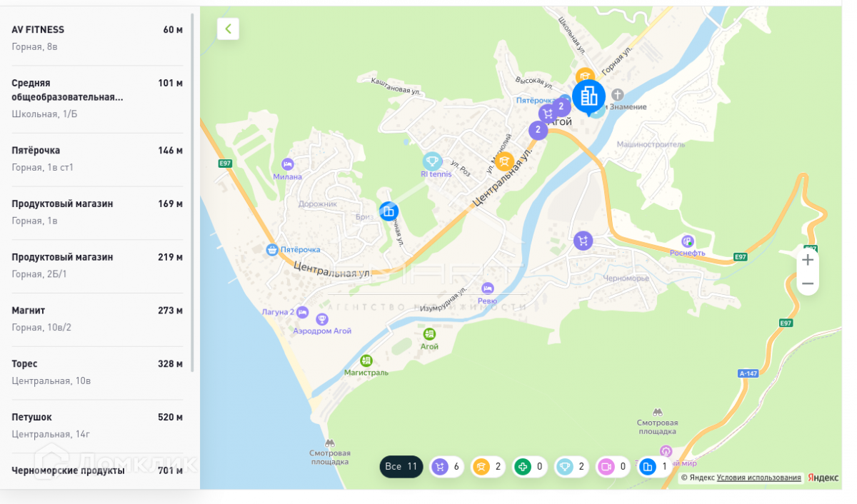This screenshot has height=504, width=857.
Task: Collapse the sidebar with the back chevron
Action: pyautogui.click(x=228, y=29)
